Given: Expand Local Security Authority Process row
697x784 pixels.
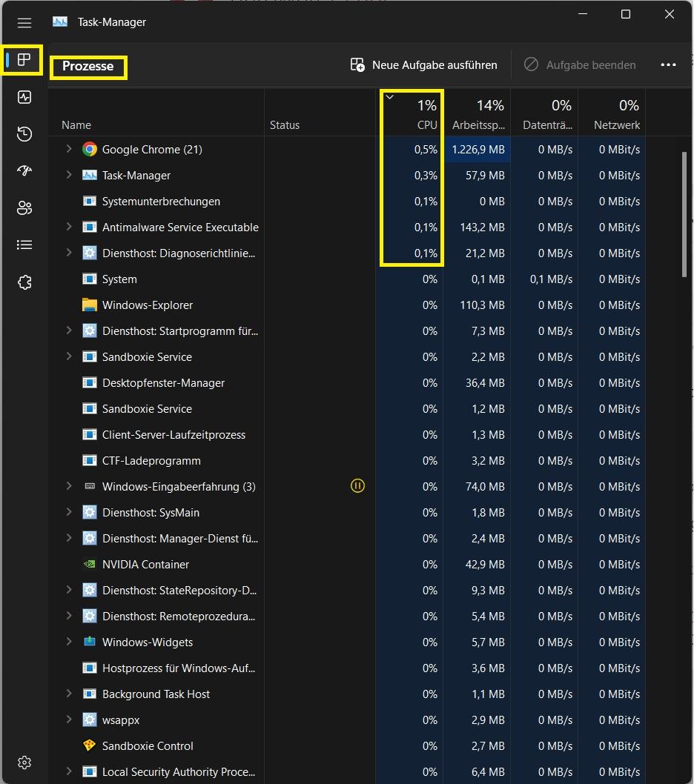Looking at the screenshot, I should [69, 771].
